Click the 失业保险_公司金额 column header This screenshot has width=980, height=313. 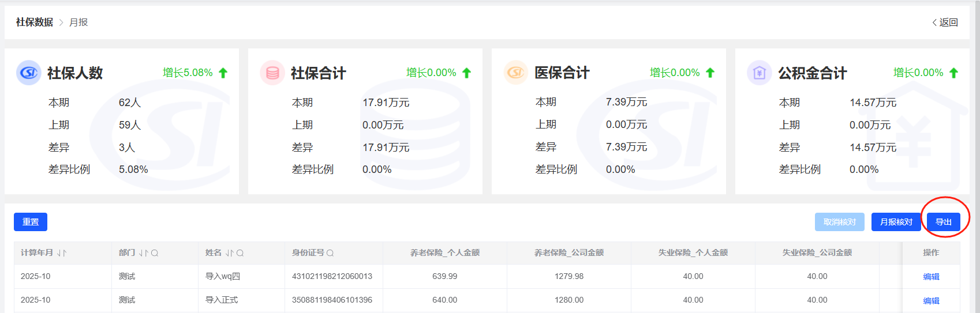coord(817,253)
